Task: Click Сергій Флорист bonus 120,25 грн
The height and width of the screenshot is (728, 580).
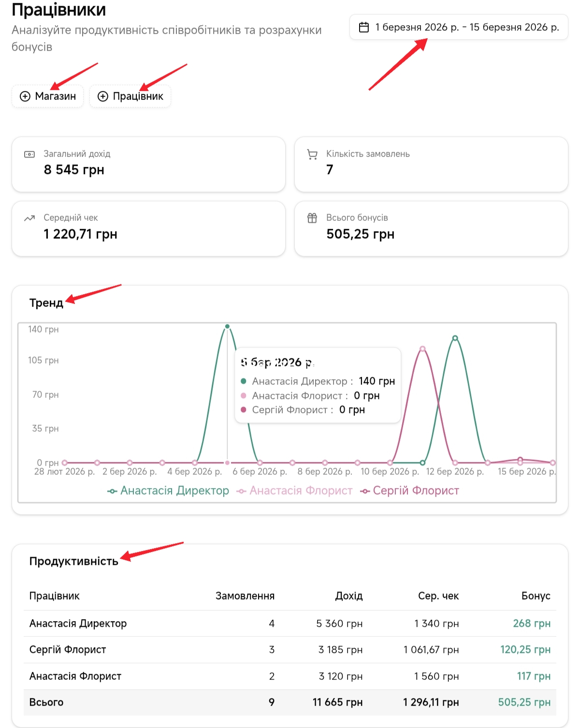Action: [x=525, y=650]
